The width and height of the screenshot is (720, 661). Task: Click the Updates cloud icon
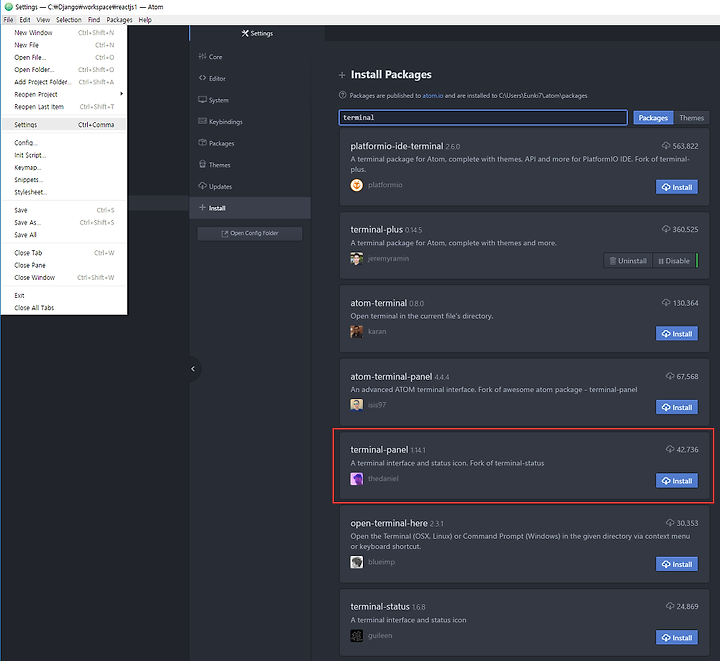[x=202, y=186]
